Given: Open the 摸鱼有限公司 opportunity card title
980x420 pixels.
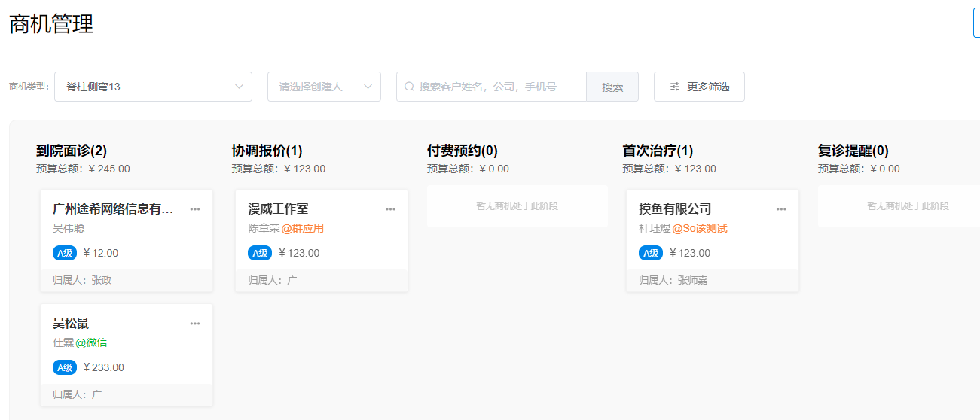Looking at the screenshot, I should click(x=675, y=209).
